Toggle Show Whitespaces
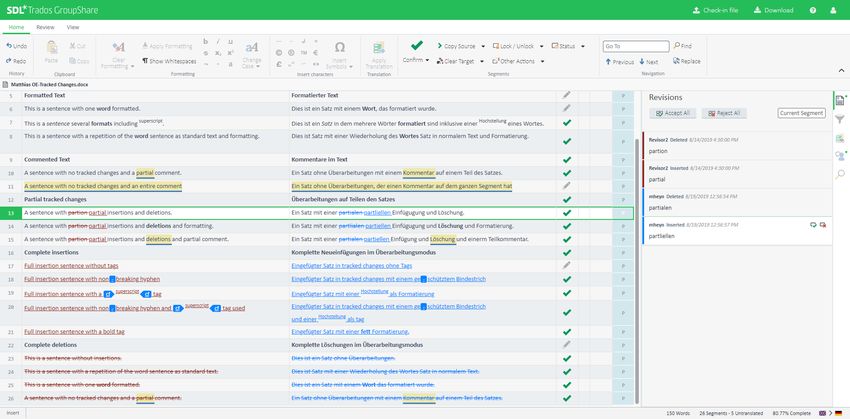Screen dimensions: 850x419 point(169,61)
